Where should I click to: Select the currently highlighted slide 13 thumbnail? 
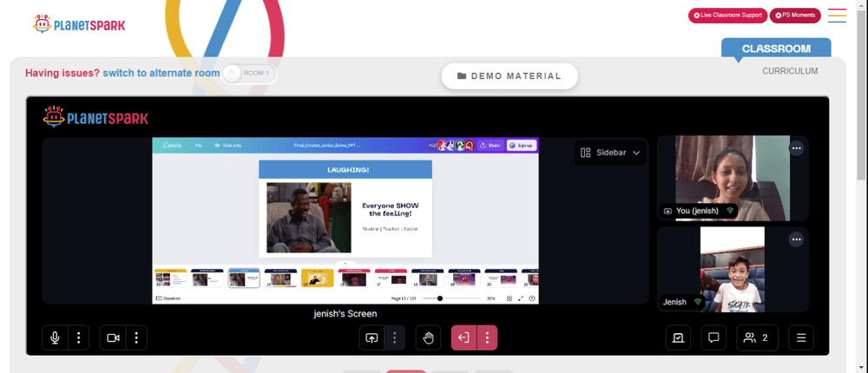[x=244, y=278]
